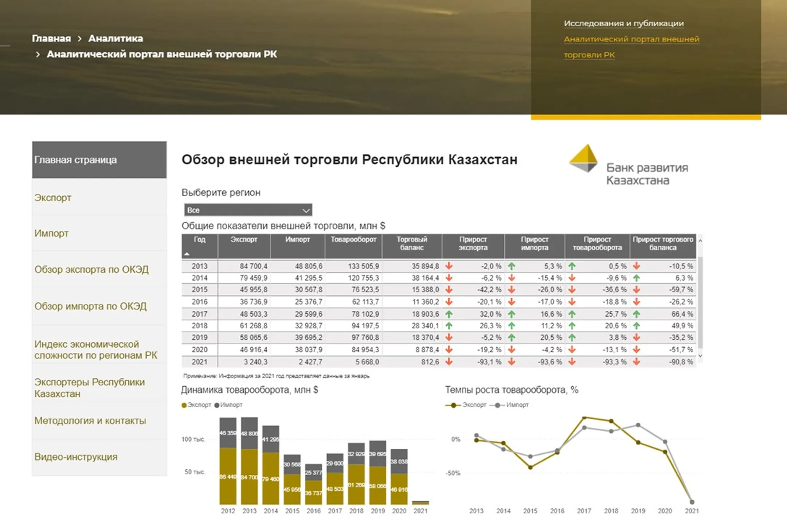Open the Главная страница sidebar tab
The image size is (787, 532).
click(x=99, y=160)
